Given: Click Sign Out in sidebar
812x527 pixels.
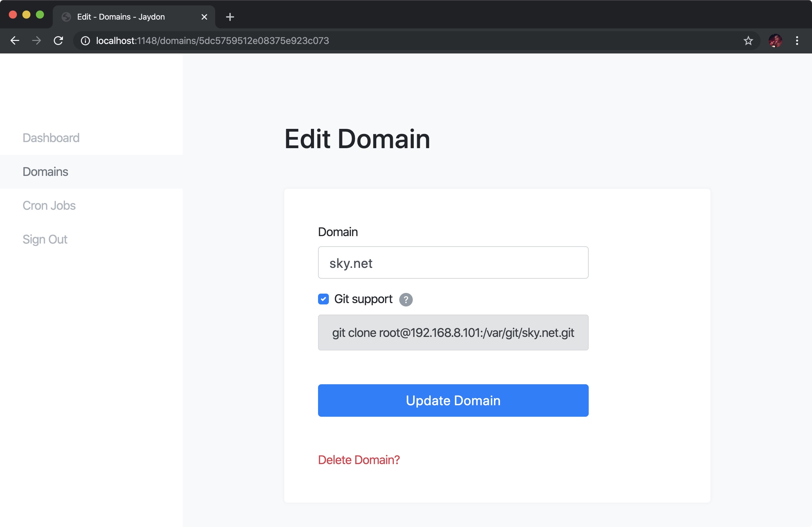Looking at the screenshot, I should (x=45, y=239).
